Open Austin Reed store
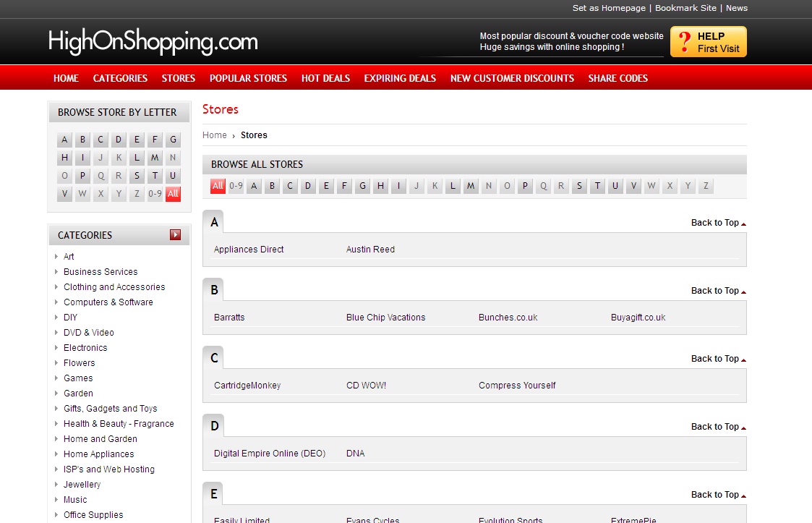Screen dimensions: 812x523 [370, 250]
